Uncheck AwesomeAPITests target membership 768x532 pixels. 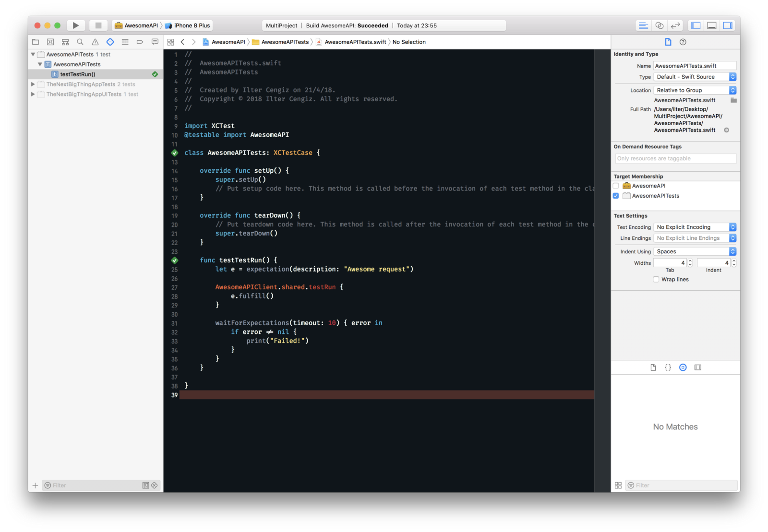click(616, 196)
